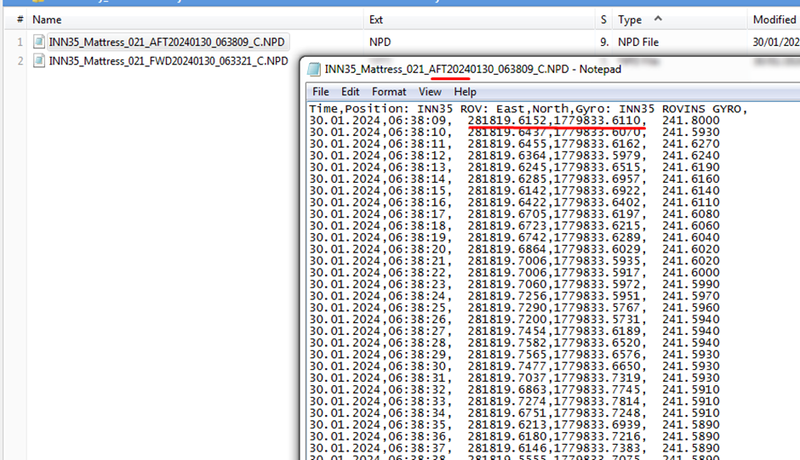Viewport: 800px width, 460px height.
Task: Click the line with timestamp 06:38:37
Action: click(x=514, y=449)
